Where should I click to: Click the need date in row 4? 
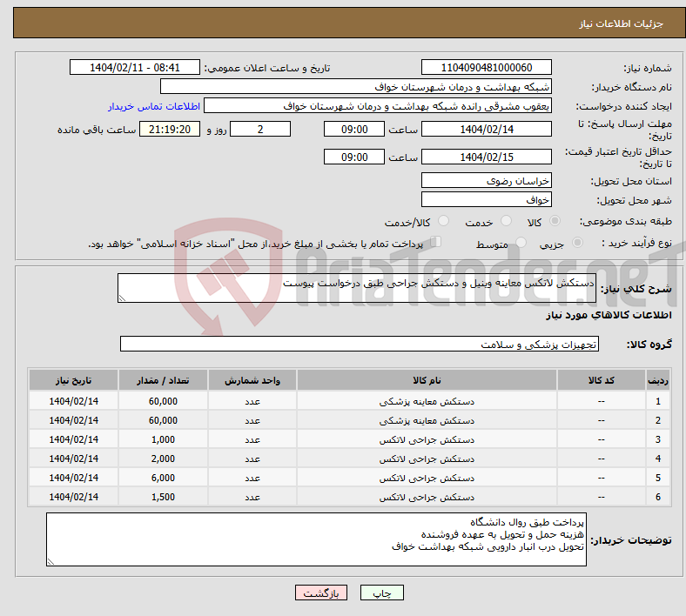point(73,459)
